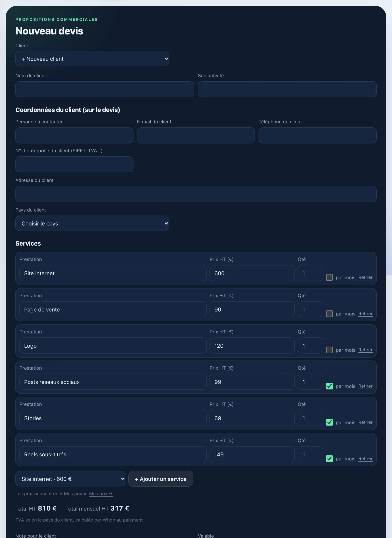The height and width of the screenshot is (538, 392).
Task: Click the quantity field of Logo row
Action: 310,346
